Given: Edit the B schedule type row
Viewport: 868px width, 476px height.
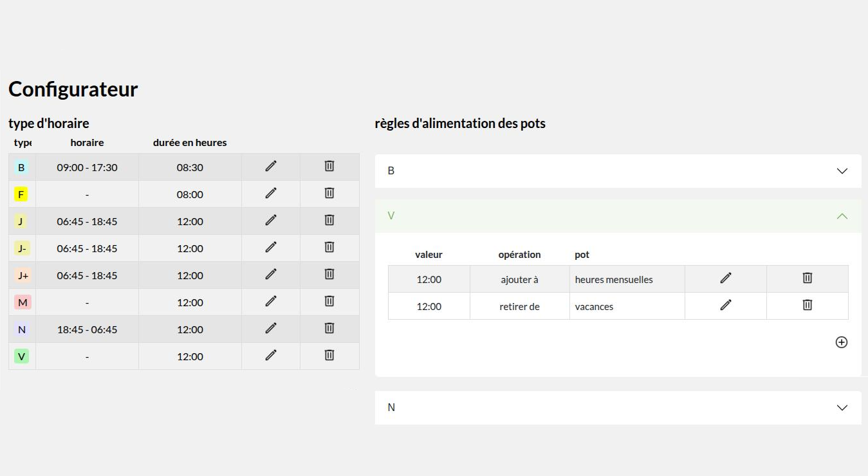Looking at the screenshot, I should point(271,167).
